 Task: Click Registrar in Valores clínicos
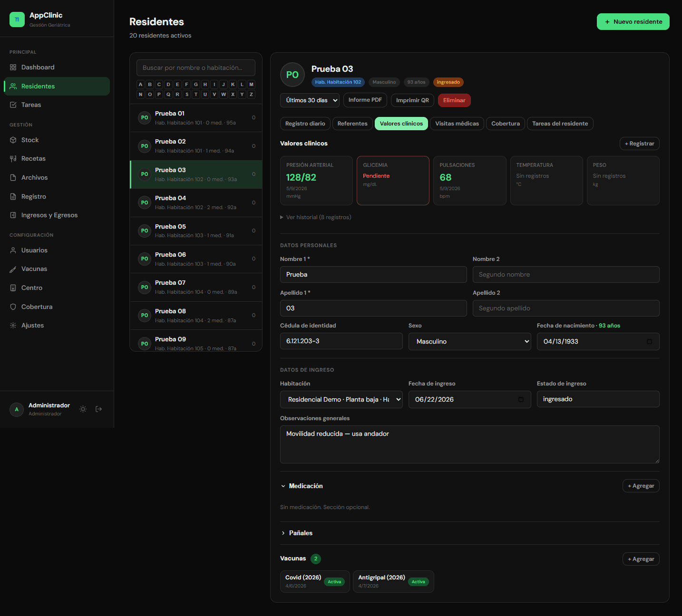[639, 144]
